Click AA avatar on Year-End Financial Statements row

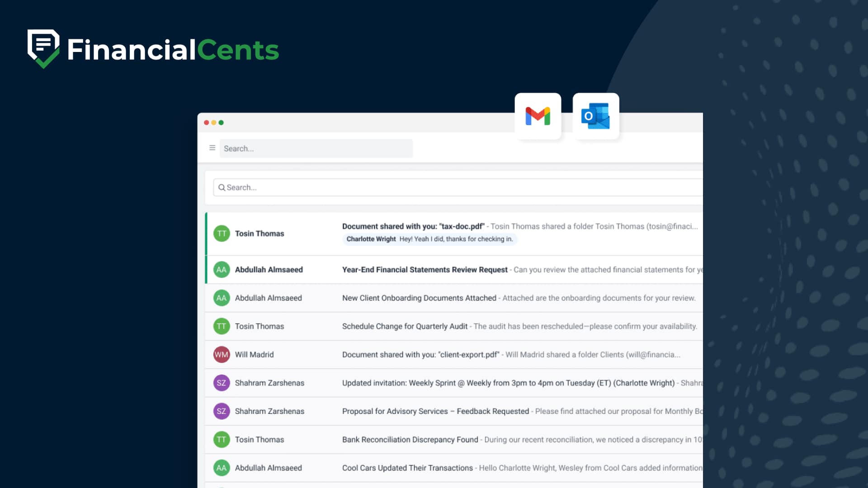pos(222,270)
